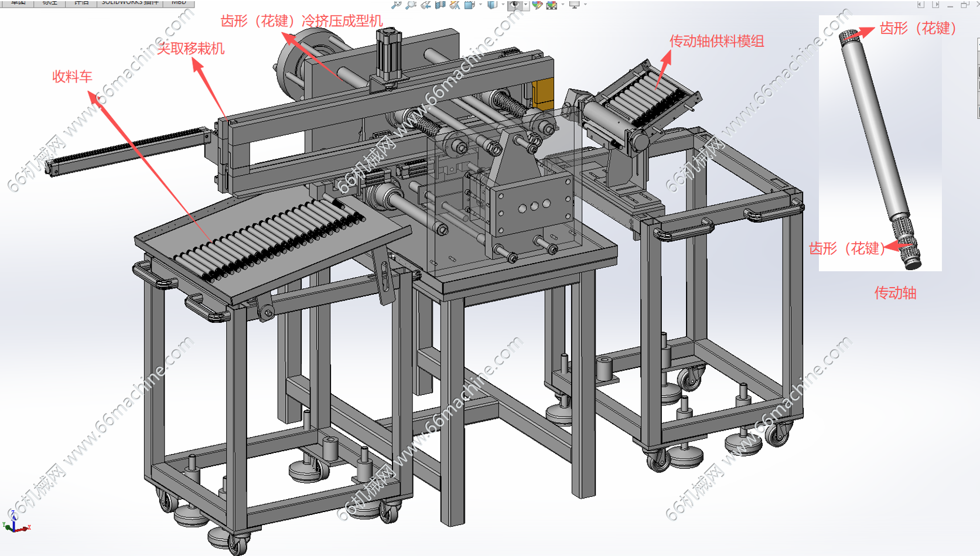Click the Previous View icon
This screenshot has height=556, width=980.
pos(426,4)
